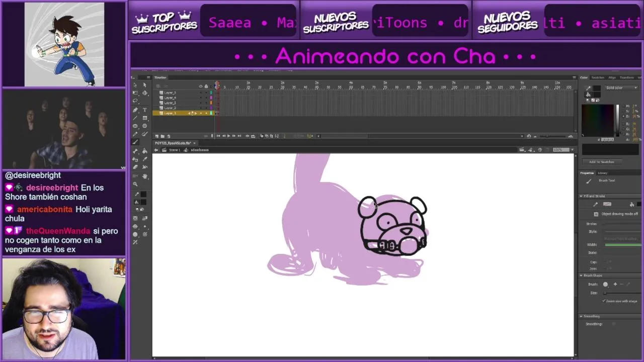Go to first frame in timeline controls
644x362 pixels.
point(218,136)
